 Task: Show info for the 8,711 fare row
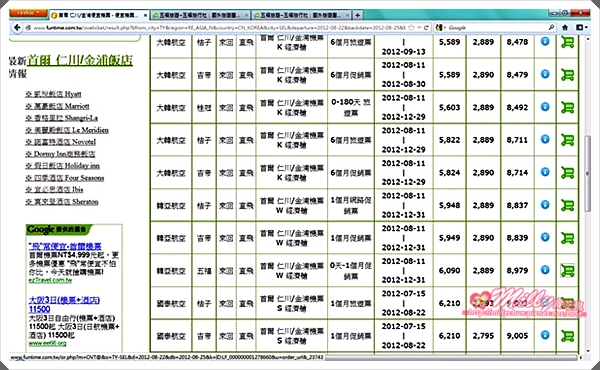(545, 139)
